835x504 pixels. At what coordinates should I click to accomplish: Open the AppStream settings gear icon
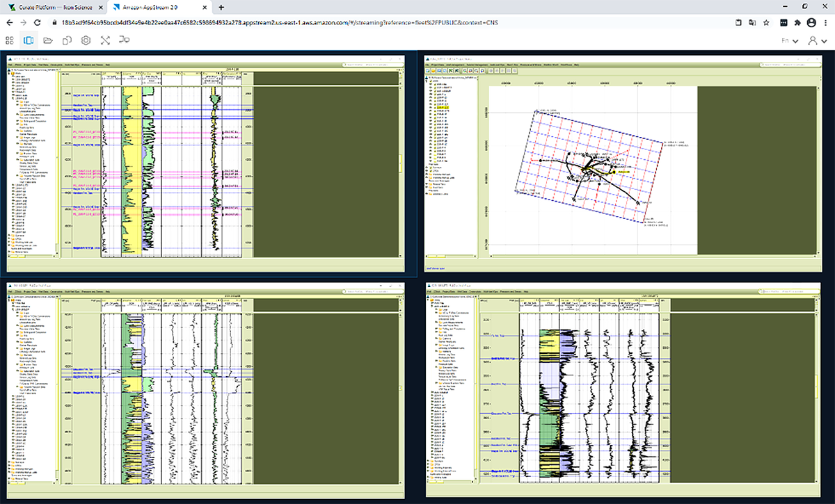86,40
